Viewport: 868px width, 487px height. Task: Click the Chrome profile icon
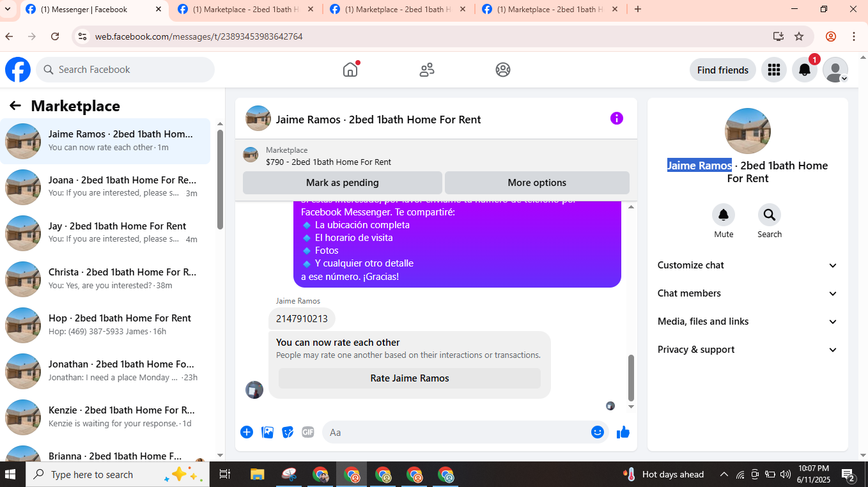point(831,36)
